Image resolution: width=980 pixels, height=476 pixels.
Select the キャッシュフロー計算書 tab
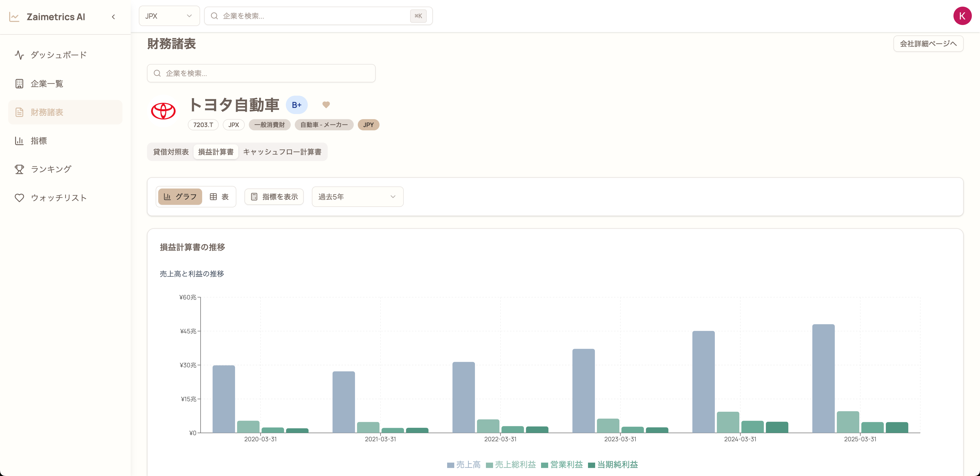(282, 152)
